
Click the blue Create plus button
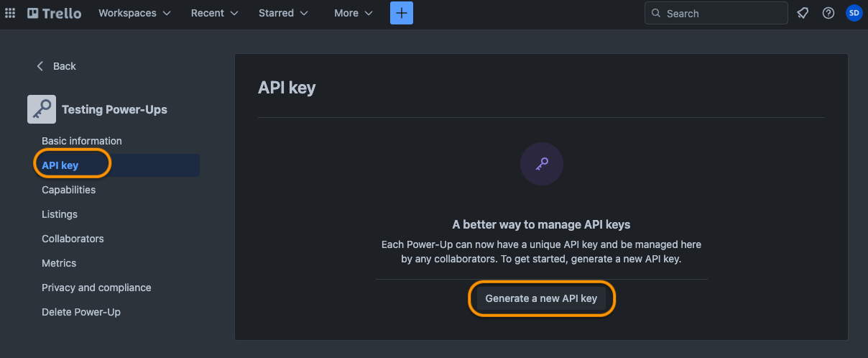coord(402,13)
